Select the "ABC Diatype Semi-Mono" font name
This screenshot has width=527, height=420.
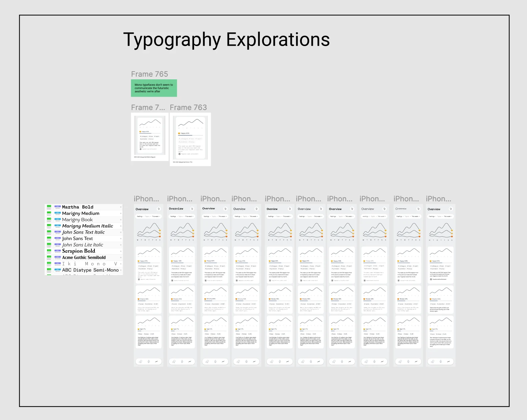point(90,270)
